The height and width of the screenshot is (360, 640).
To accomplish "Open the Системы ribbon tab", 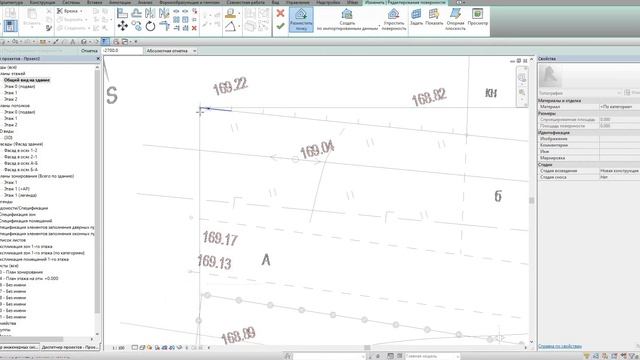I will pyautogui.click(x=71, y=2).
